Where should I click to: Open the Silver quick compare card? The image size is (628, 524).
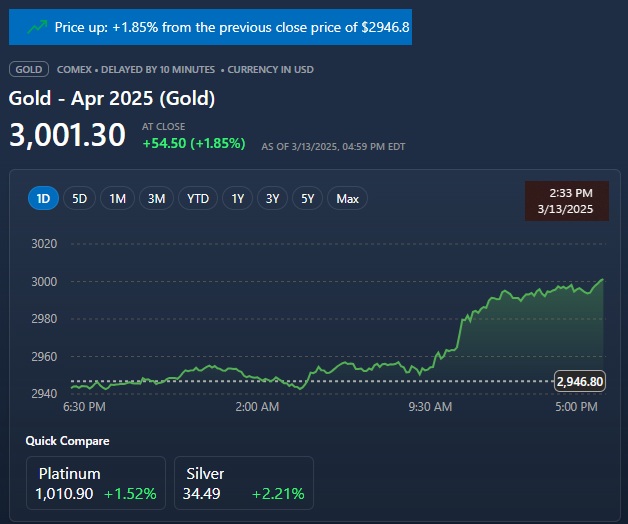point(243,483)
